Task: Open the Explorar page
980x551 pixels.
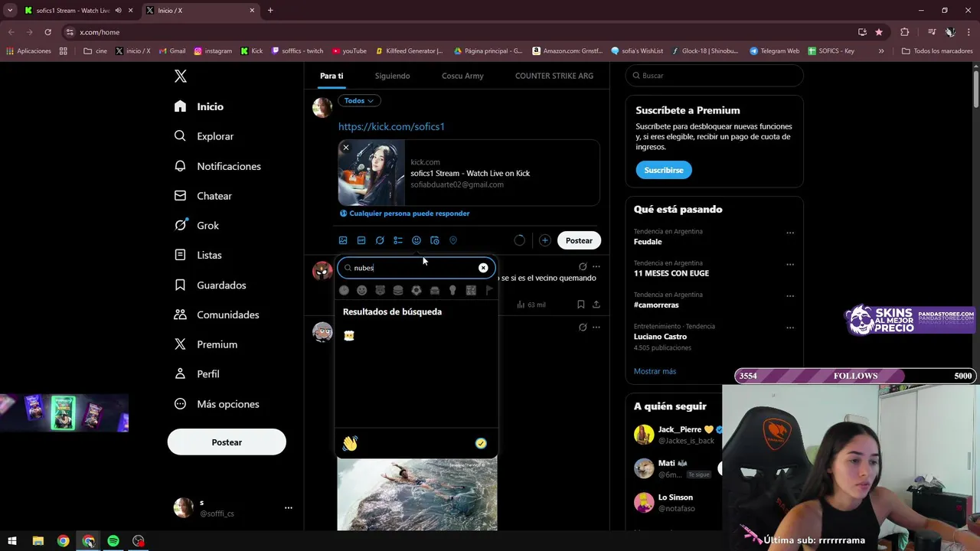Action: [204, 136]
